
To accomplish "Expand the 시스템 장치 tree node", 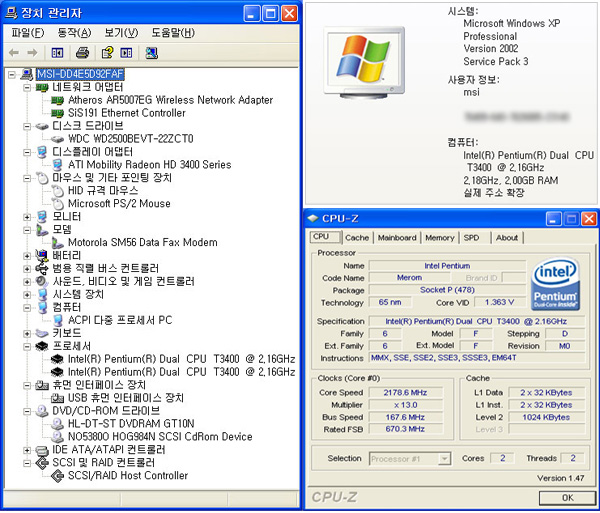I will click(27, 295).
